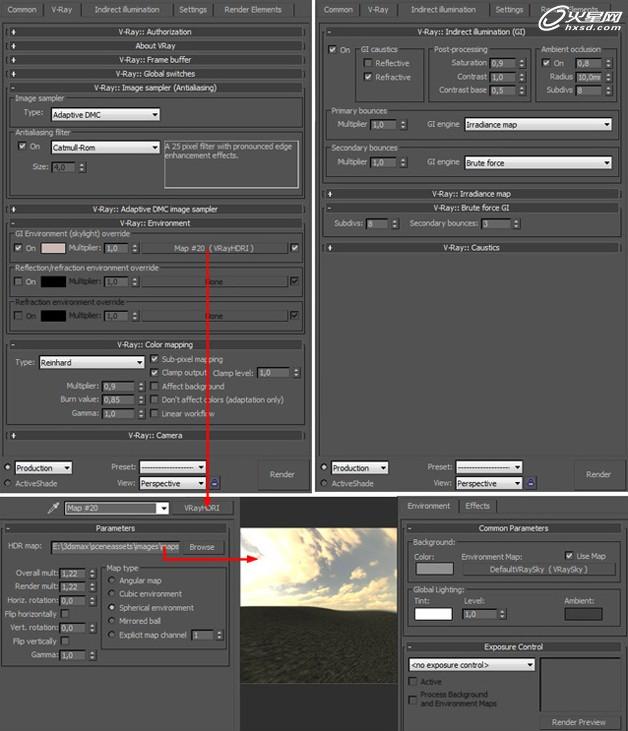Screen dimensions: 628x731
Task: Click the Brute force GI Subdivs field
Action: 377,224
